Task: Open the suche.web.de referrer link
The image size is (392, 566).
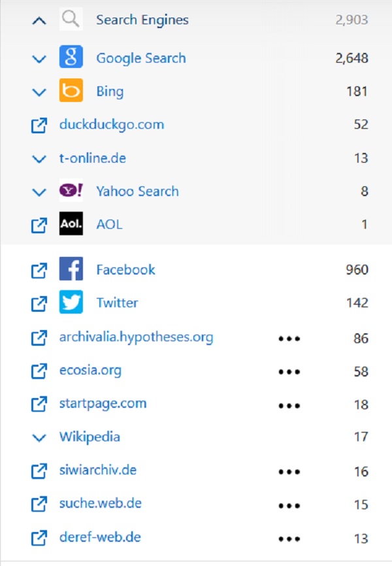Action: point(101,503)
